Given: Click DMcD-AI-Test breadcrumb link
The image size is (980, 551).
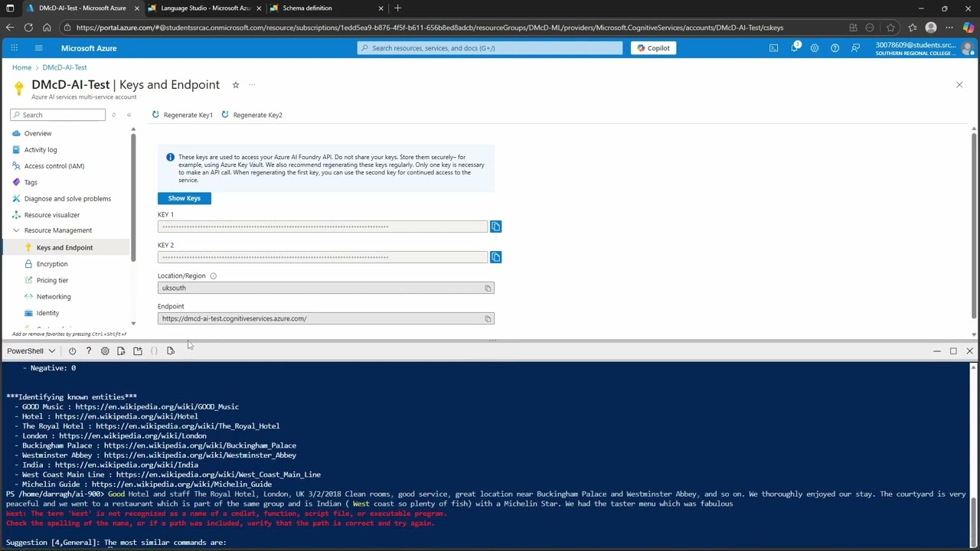Looking at the screenshot, I should click(x=64, y=67).
